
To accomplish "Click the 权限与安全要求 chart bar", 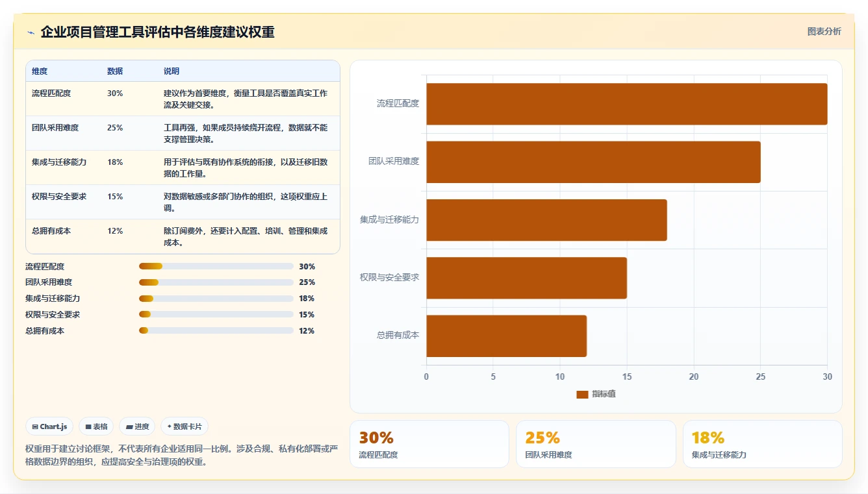I will 526,278.
